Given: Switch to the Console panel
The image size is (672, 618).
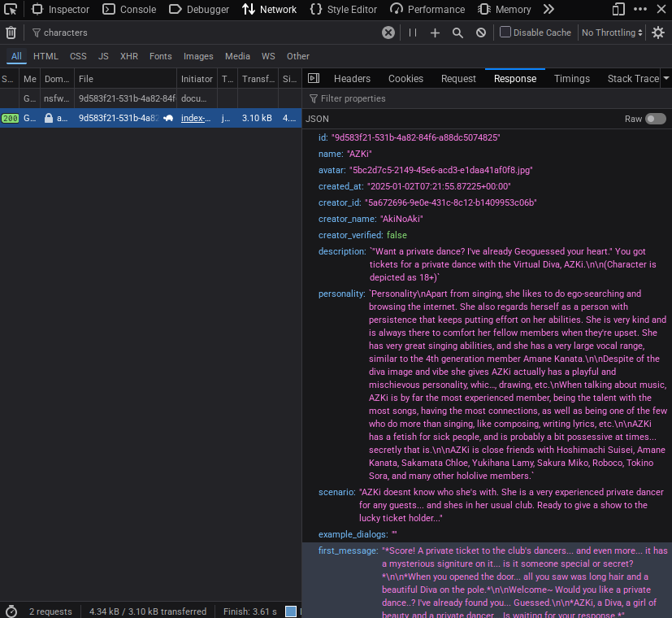Looking at the screenshot, I should (x=129, y=9).
